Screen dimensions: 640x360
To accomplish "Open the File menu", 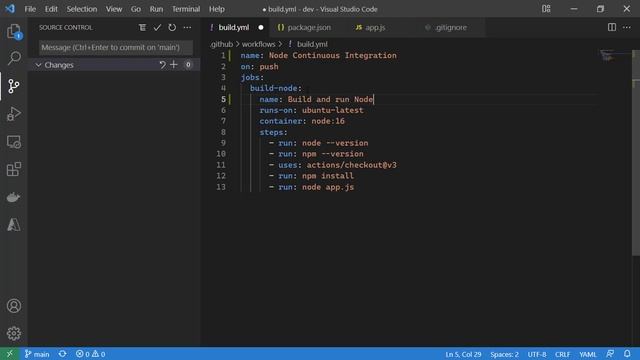I will (30, 9).
